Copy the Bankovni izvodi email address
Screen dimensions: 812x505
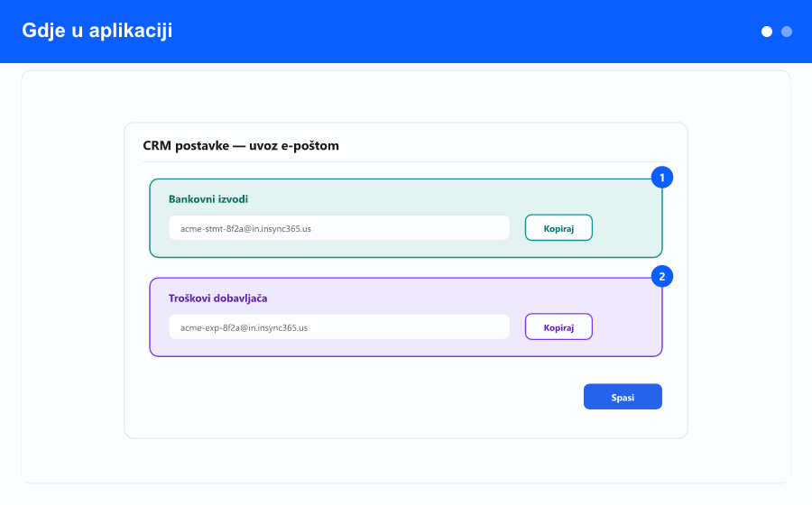[558, 227]
